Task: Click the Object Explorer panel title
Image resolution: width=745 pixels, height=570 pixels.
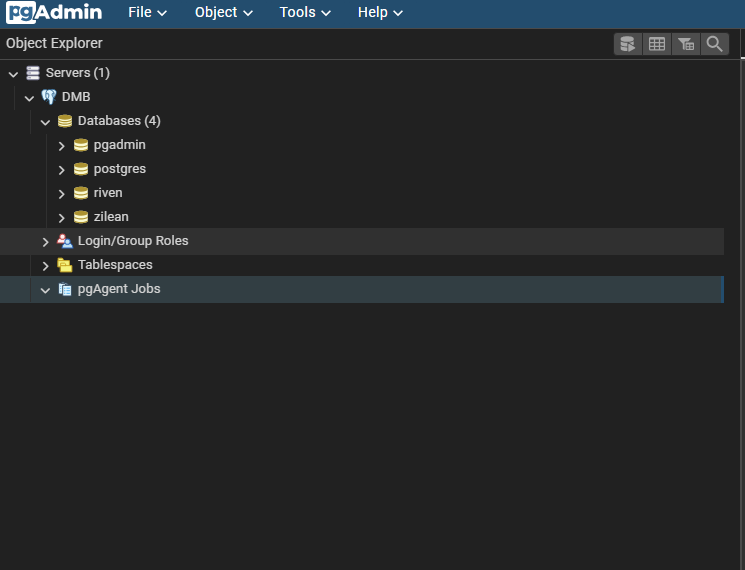Action: point(54,43)
